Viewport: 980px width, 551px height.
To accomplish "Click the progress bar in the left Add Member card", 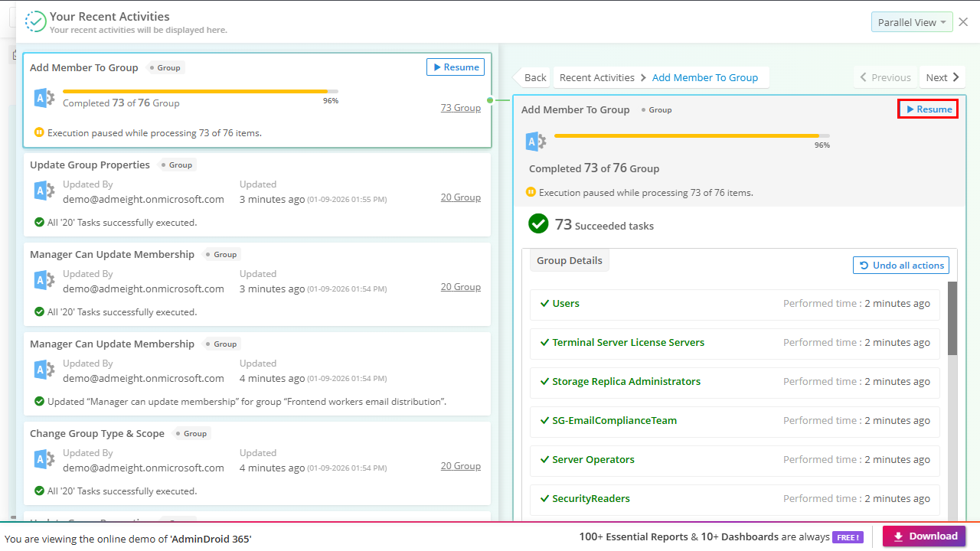I will point(201,92).
